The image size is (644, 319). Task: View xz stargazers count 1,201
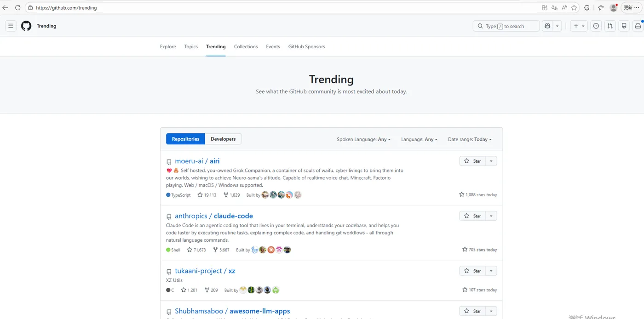coord(189,290)
